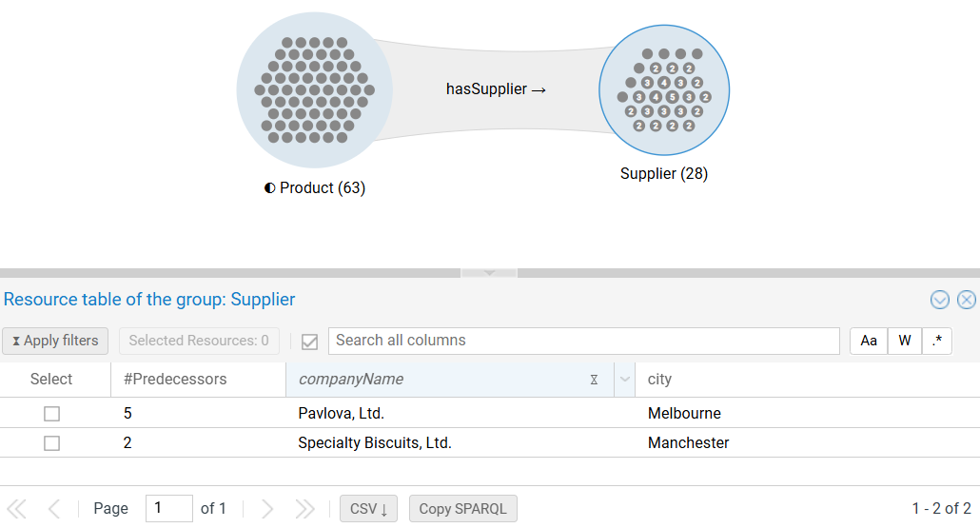Viewport: 980px width, 528px height.
Task: Click the Product group node circle
Action: click(x=314, y=89)
